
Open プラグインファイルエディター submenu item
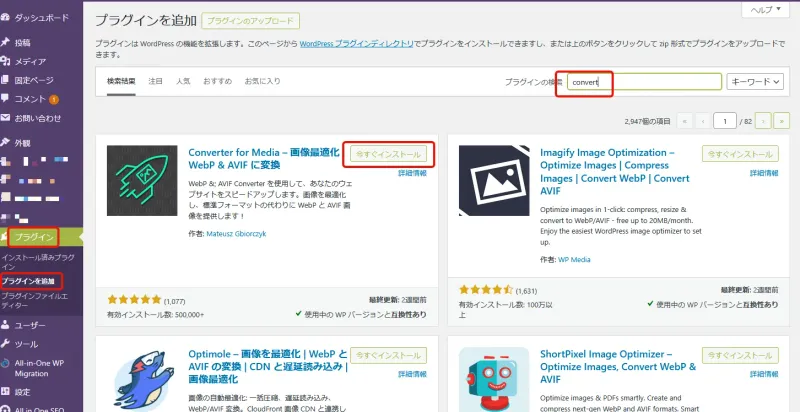pyautogui.click(x=35, y=300)
